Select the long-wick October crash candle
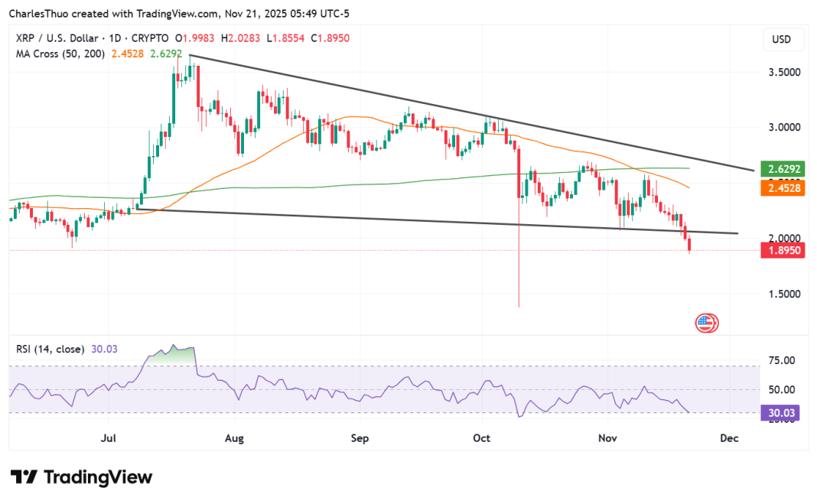The image size is (817, 504). coord(519,229)
